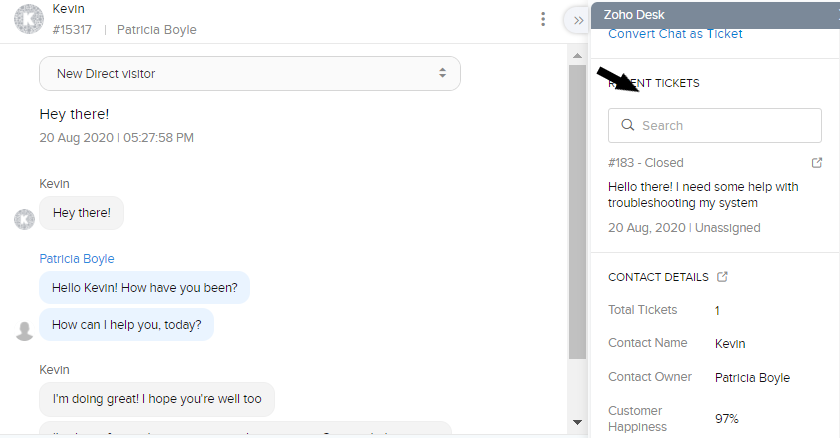Click Kevin's header avatar
Image resolution: width=840 pixels, height=438 pixels.
pos(28,19)
